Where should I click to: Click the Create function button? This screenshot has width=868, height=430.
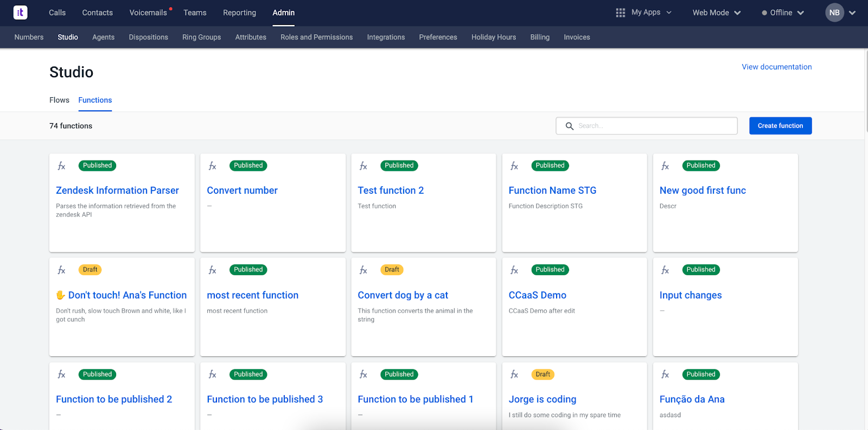(x=780, y=126)
